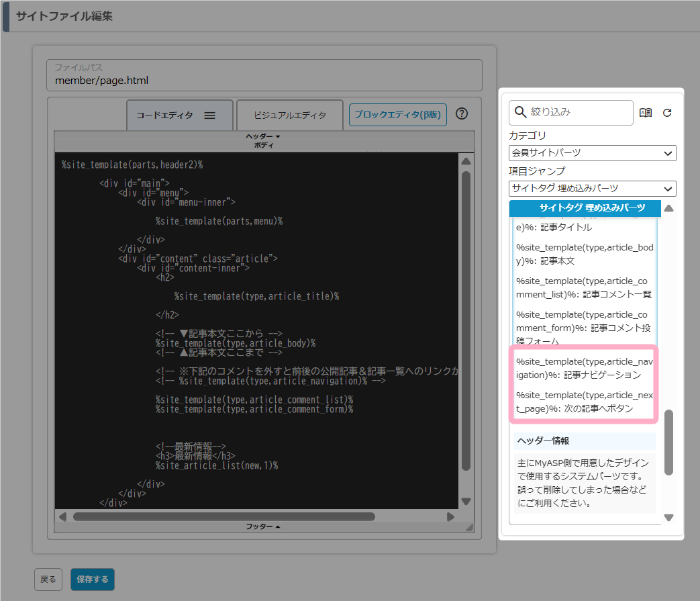The height and width of the screenshot is (601, 700).
Task: Click the help question mark icon
Action: point(462,113)
